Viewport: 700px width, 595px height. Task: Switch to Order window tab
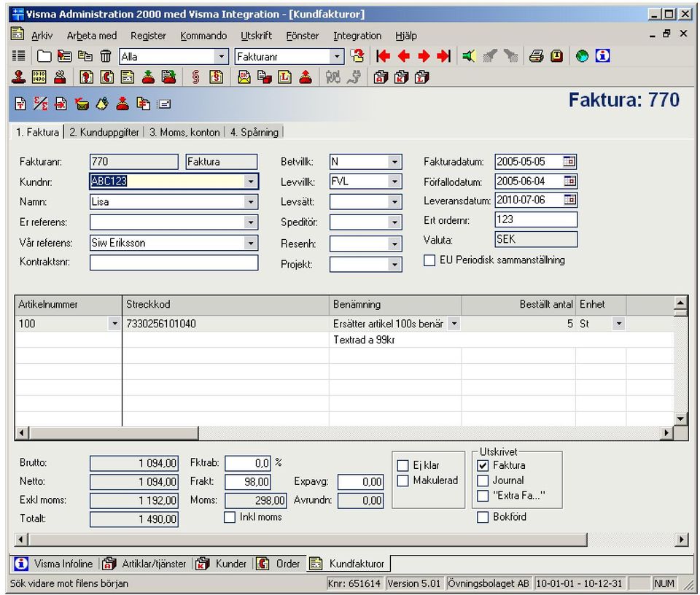tap(278, 564)
